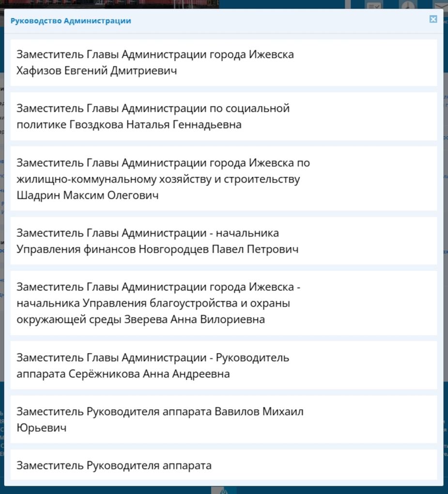Open Гвоздкова Наталья Геннадьевна social policy entry
Screen dimensions: 448x494
tap(129, 124)
